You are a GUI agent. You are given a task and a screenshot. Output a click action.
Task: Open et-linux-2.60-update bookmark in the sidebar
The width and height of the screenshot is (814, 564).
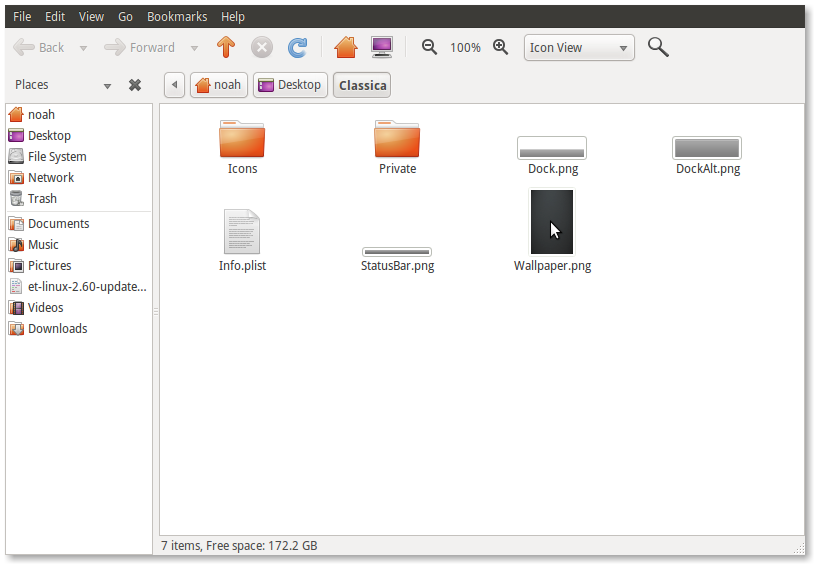pyautogui.click(x=79, y=287)
